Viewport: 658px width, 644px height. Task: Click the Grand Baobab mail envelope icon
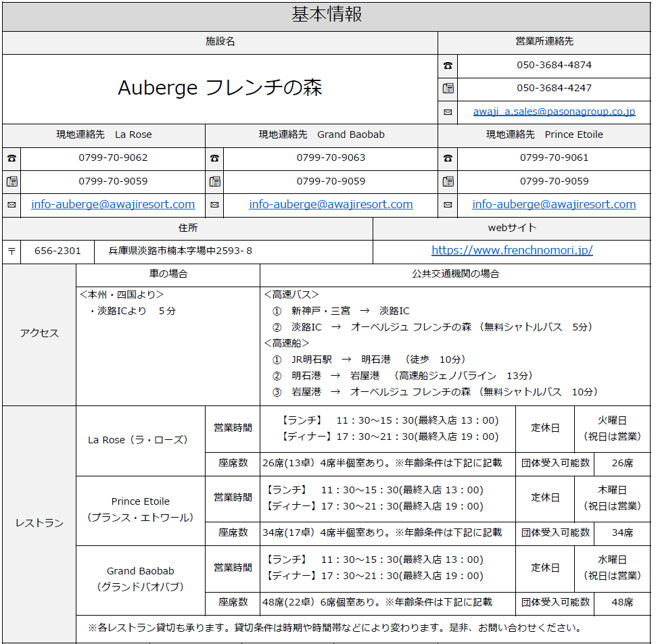pyautogui.click(x=214, y=205)
